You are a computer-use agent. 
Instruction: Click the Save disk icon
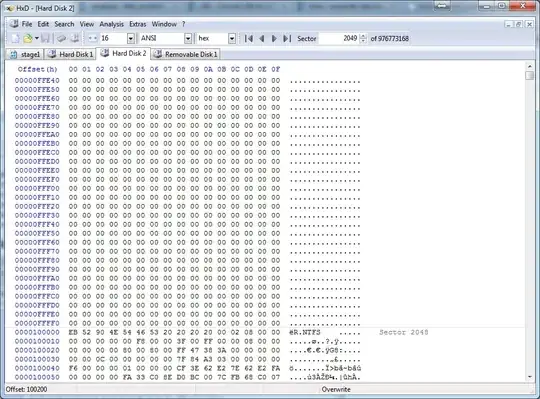[45, 38]
